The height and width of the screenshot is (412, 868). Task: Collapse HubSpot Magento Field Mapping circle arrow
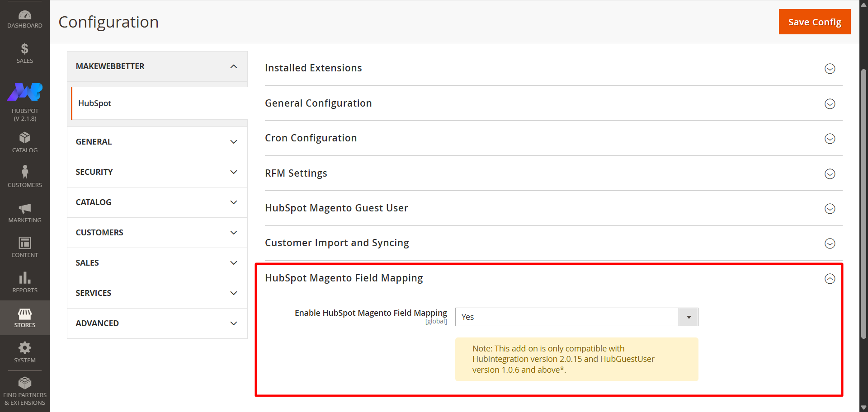(830, 279)
